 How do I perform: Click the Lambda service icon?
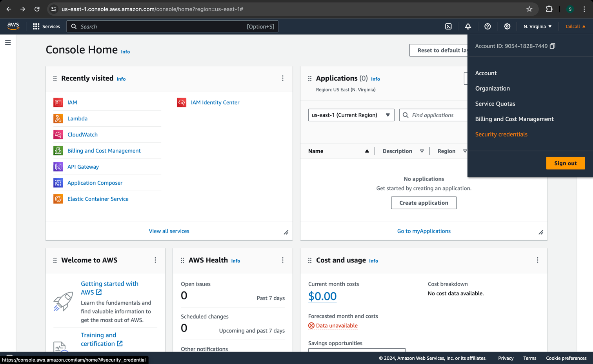pyautogui.click(x=58, y=118)
